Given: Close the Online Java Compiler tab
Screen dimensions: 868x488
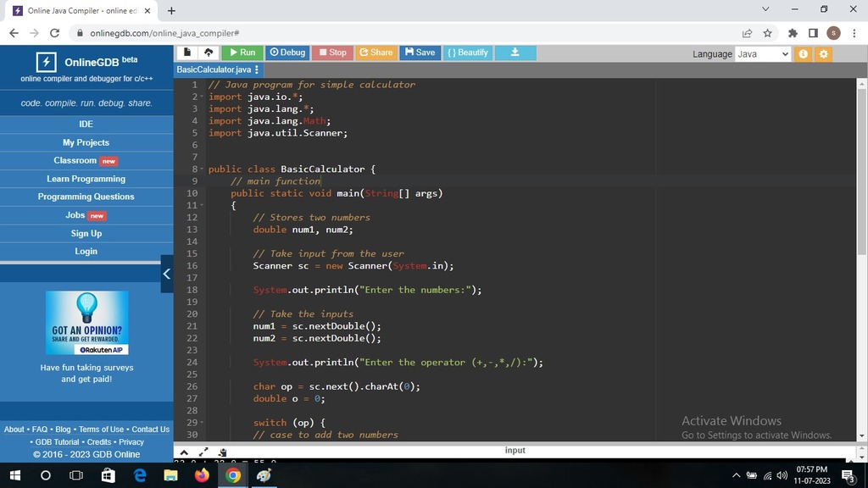Looking at the screenshot, I should coord(147,10).
